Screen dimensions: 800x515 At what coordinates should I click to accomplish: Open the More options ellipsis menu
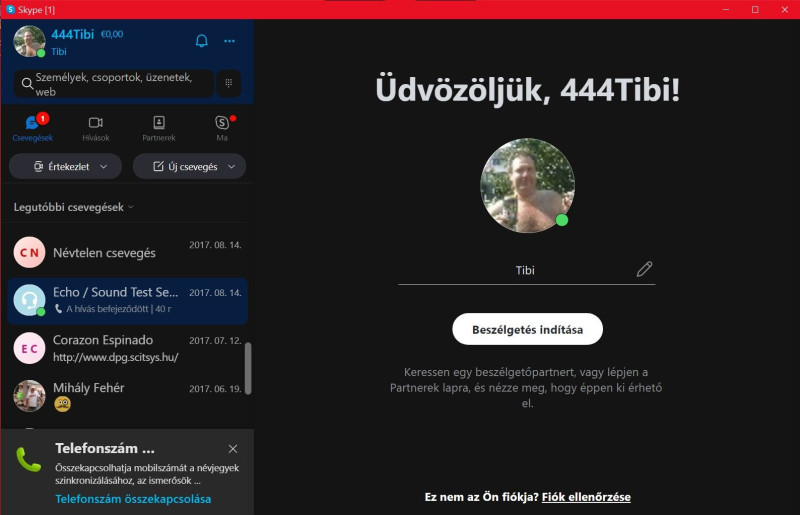click(230, 41)
